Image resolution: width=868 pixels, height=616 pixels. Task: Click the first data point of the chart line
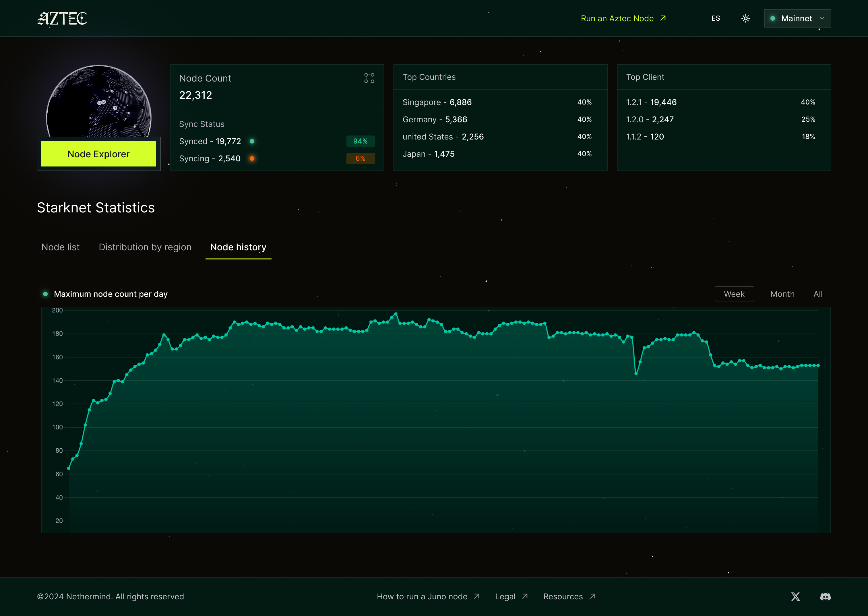coord(69,468)
